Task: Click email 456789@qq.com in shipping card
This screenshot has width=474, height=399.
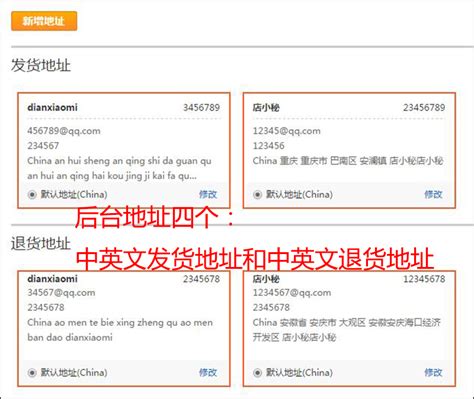Action: (64, 131)
